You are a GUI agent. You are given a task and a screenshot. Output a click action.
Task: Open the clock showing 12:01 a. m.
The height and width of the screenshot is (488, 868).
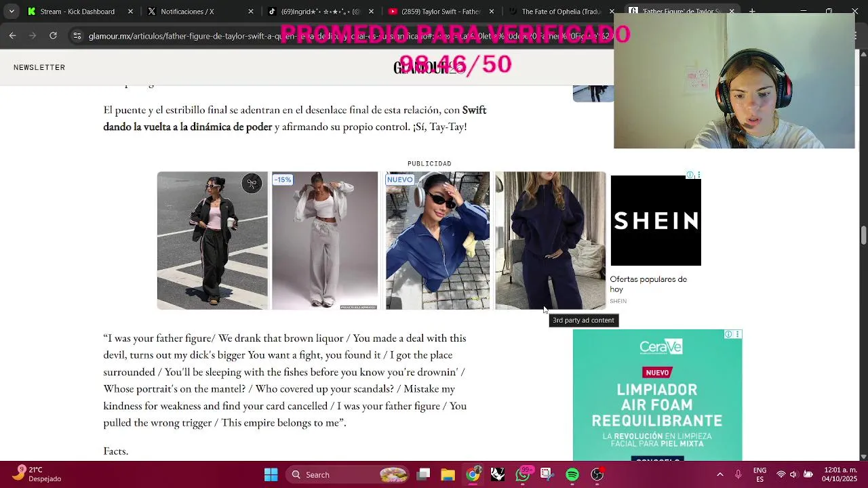[x=841, y=474]
